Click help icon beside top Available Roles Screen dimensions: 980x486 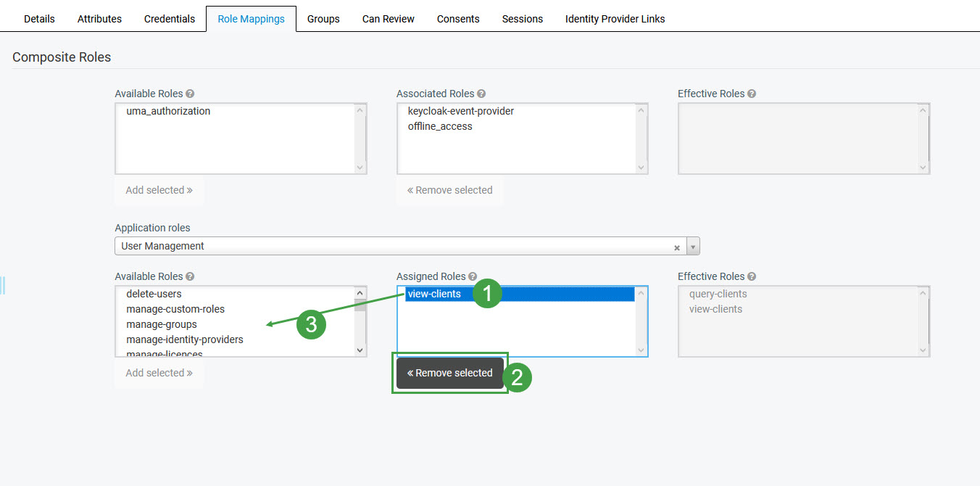[x=190, y=94]
